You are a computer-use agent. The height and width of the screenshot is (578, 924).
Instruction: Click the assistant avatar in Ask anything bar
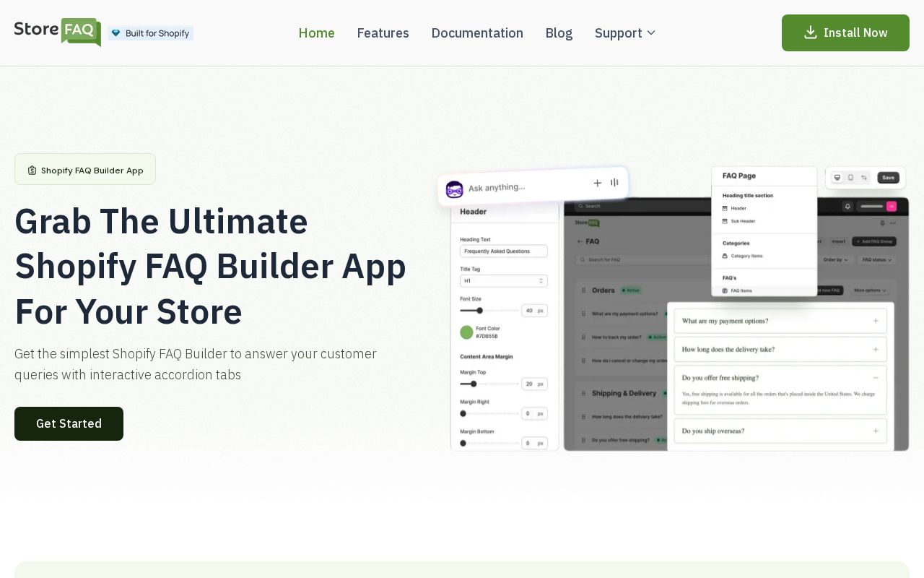tap(455, 189)
